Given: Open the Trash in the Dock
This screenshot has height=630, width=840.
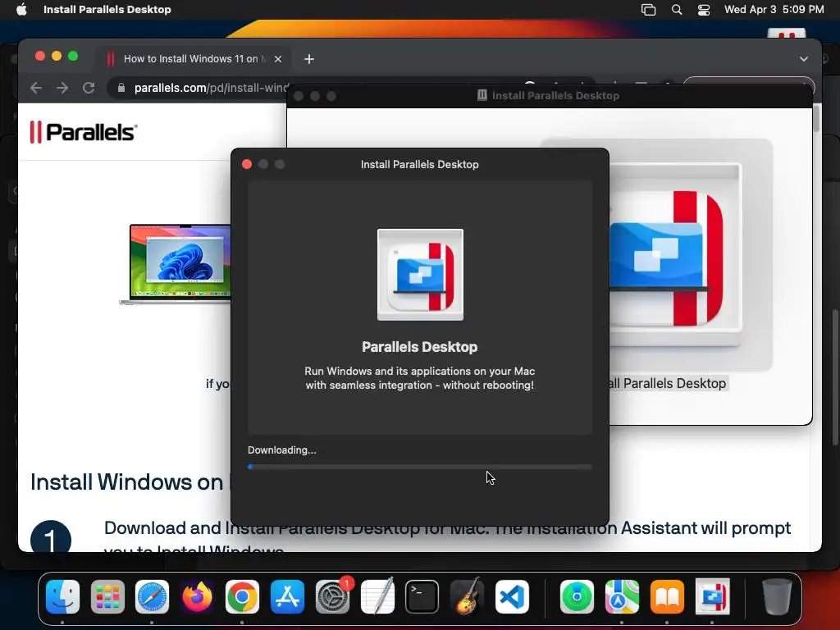Looking at the screenshot, I should (x=777, y=596).
